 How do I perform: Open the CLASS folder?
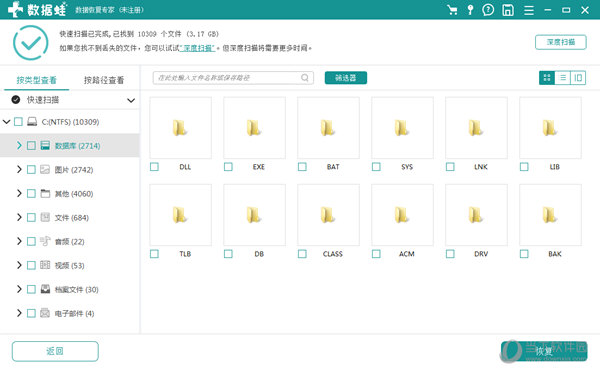[328, 215]
